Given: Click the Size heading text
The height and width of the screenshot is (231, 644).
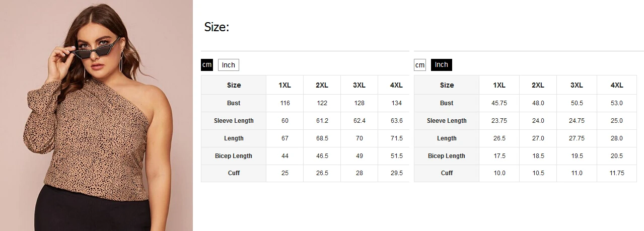Looking at the screenshot, I should 217,27.
